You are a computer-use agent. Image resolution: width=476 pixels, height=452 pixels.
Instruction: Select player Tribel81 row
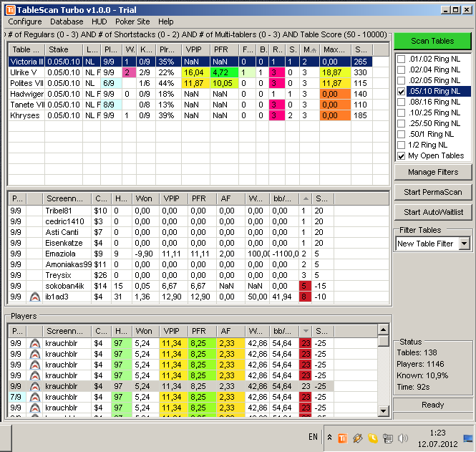click(x=171, y=211)
